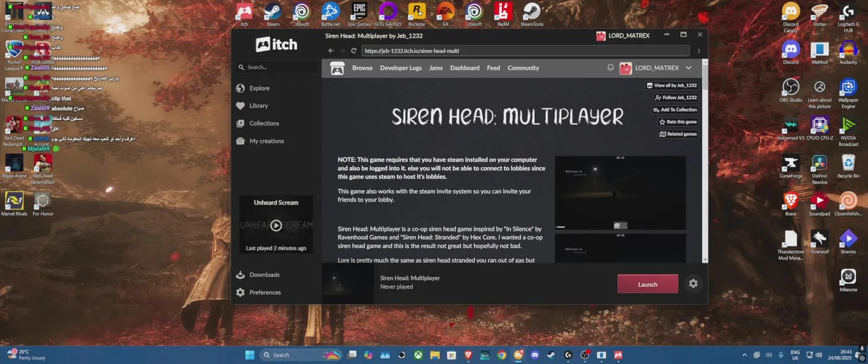Open GOG GALAXY desktop shortcut
Image resolution: width=868 pixels, height=364 pixels.
[388, 15]
